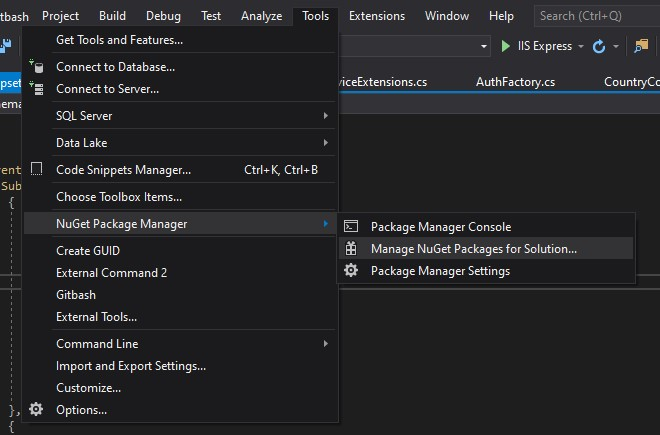Choose Import and Export Settings

pos(131,366)
